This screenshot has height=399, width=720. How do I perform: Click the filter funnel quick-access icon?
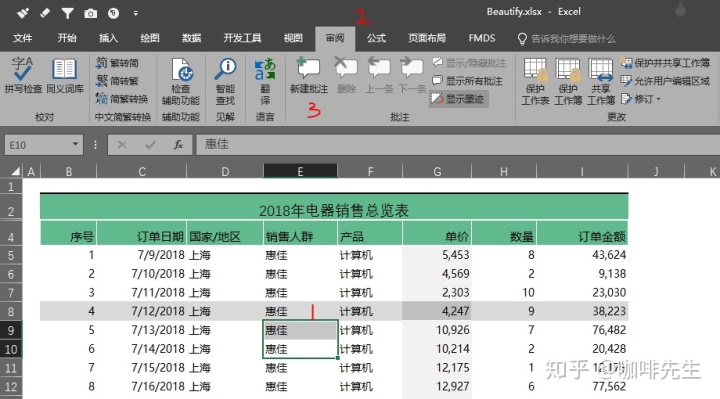(x=68, y=13)
